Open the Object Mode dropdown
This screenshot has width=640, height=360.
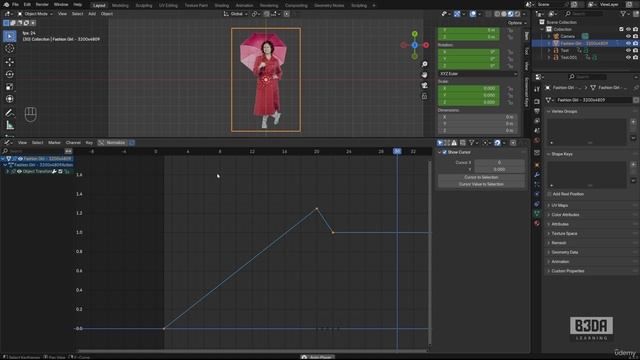36,14
